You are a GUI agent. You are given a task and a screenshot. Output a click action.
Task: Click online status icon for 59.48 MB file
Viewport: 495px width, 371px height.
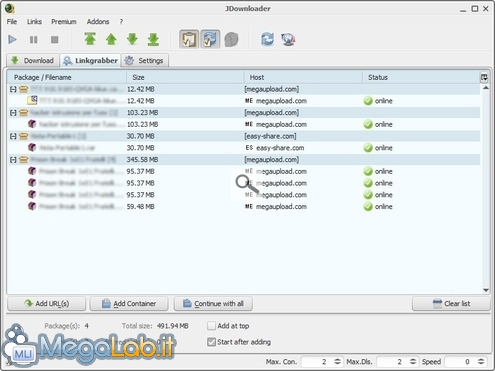pyautogui.click(x=368, y=207)
